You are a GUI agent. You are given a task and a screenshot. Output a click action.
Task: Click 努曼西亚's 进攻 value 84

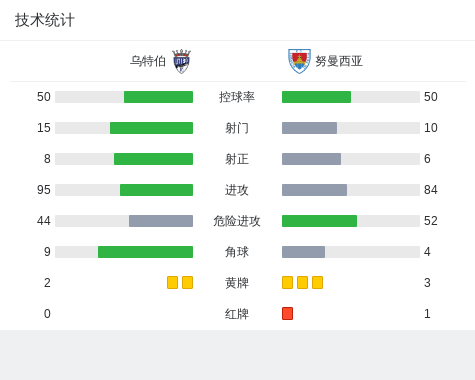click(x=431, y=190)
